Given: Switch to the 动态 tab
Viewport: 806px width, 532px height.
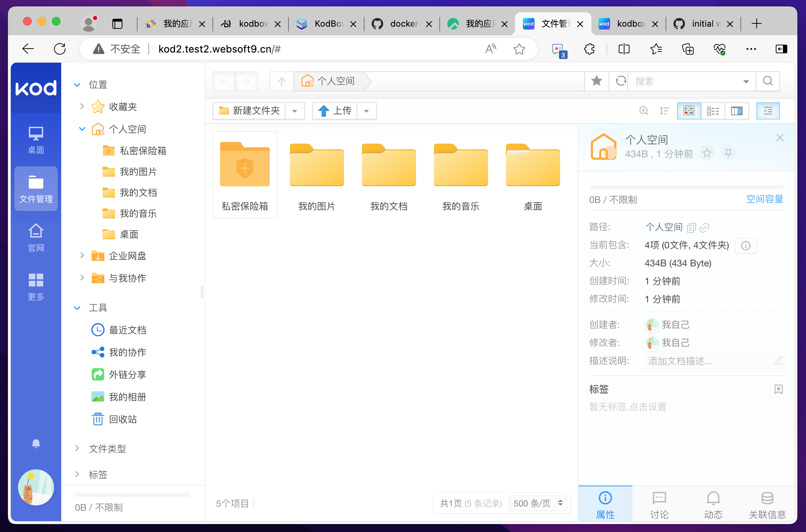Looking at the screenshot, I should click(x=713, y=505).
